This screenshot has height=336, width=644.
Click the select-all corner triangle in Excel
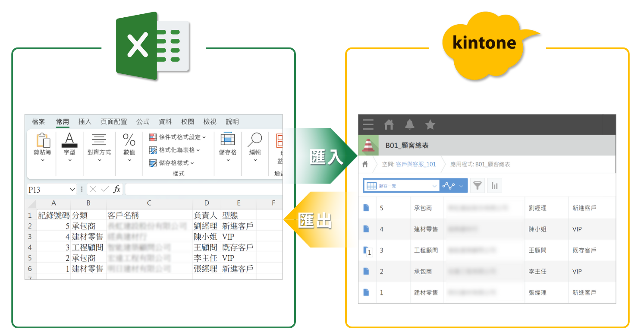31,203
